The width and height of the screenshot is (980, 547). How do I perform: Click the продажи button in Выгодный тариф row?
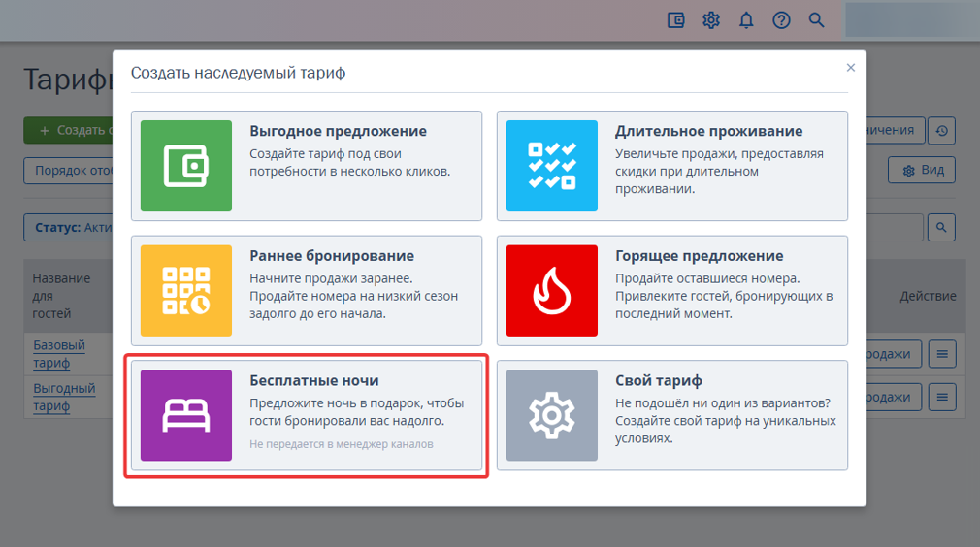click(894, 397)
